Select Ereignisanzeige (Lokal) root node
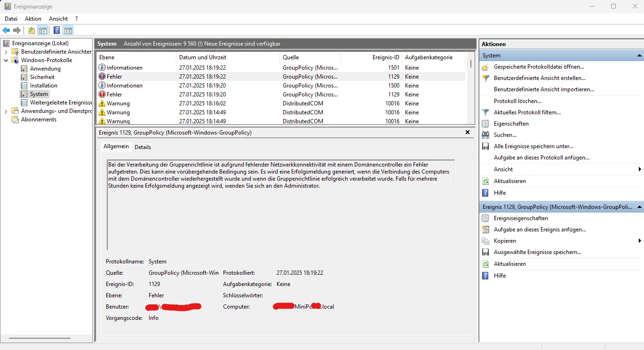Image resolution: width=644 pixels, height=350 pixels. 40,43
